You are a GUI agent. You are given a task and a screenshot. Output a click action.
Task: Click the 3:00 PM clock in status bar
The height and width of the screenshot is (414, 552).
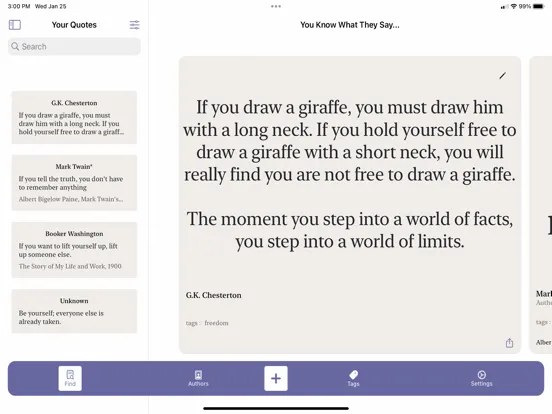19,6
